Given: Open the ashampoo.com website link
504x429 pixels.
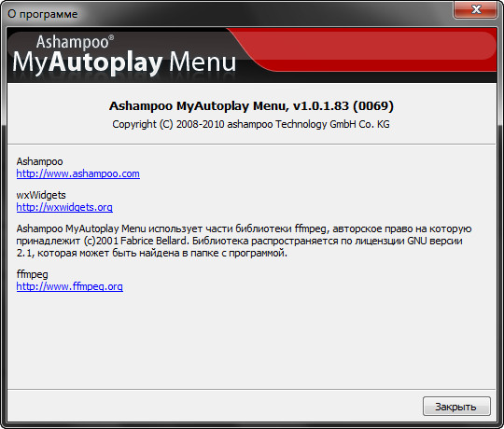Looking at the screenshot, I should click(78, 173).
